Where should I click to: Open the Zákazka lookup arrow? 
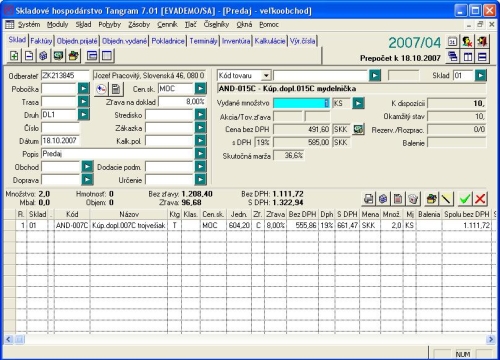[x=200, y=127]
